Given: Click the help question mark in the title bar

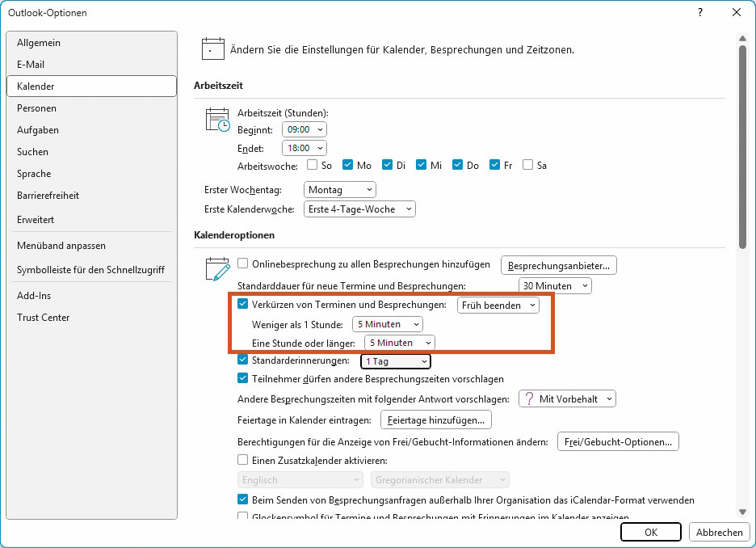Looking at the screenshot, I should coord(699,13).
